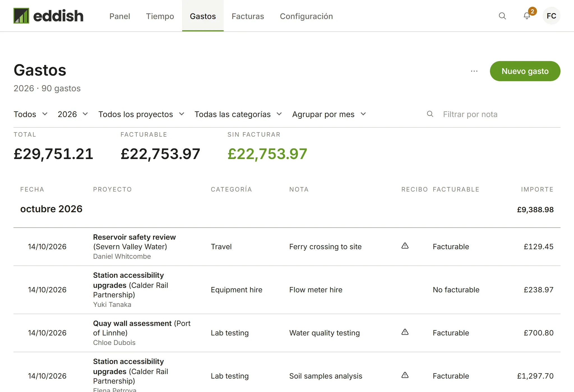This screenshot has width=574, height=392.
Task: Open the three-dots more options menu
Action: click(474, 71)
